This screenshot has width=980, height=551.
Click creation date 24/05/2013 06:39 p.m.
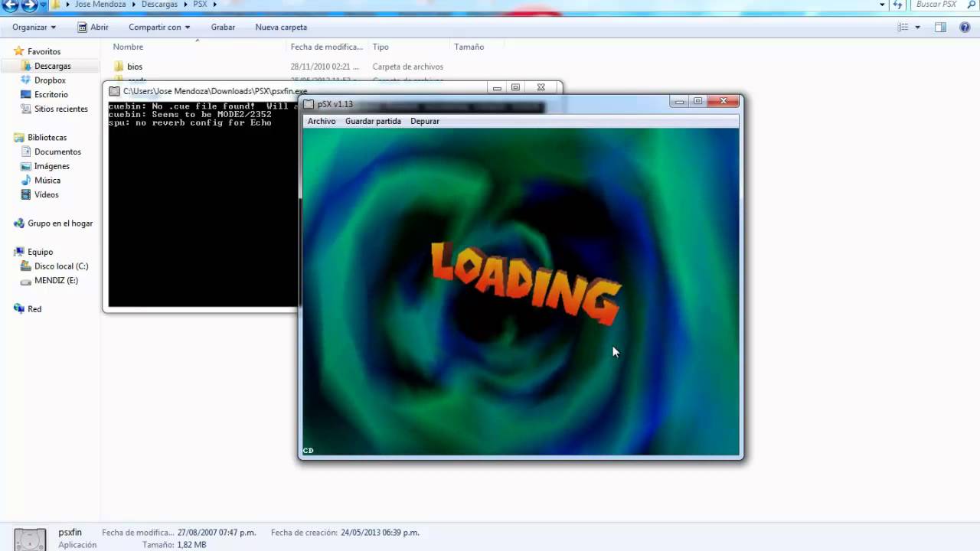click(x=380, y=532)
